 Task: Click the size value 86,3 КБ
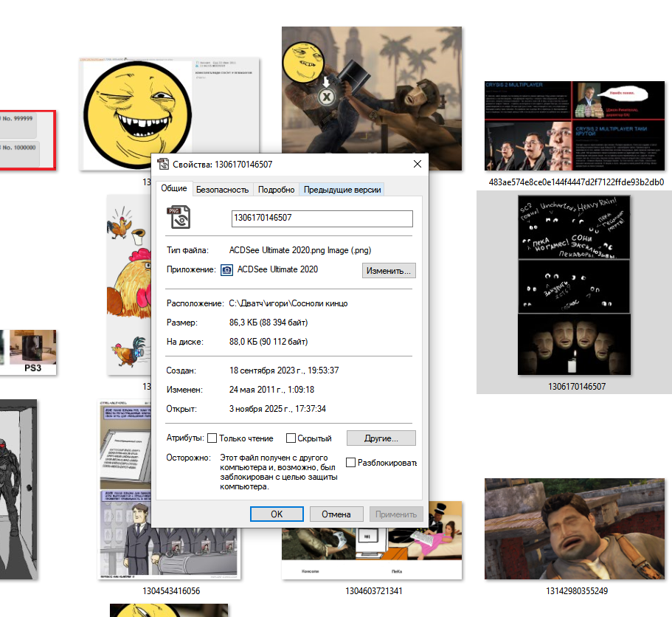[x=269, y=323]
